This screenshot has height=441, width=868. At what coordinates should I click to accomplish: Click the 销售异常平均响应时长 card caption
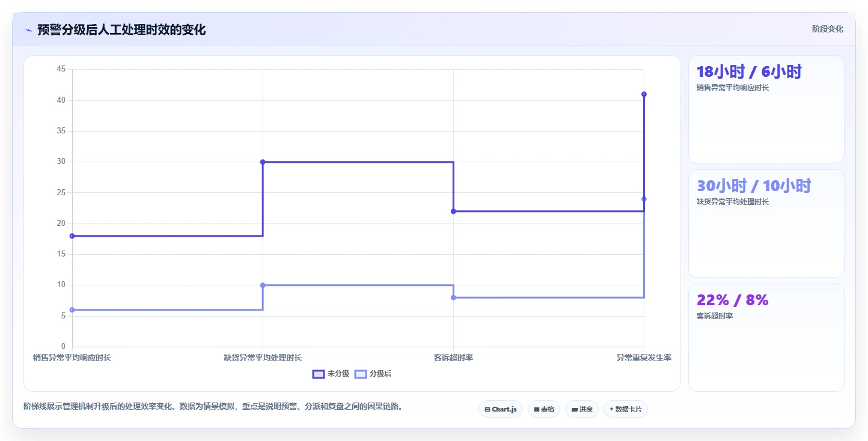[x=733, y=88]
